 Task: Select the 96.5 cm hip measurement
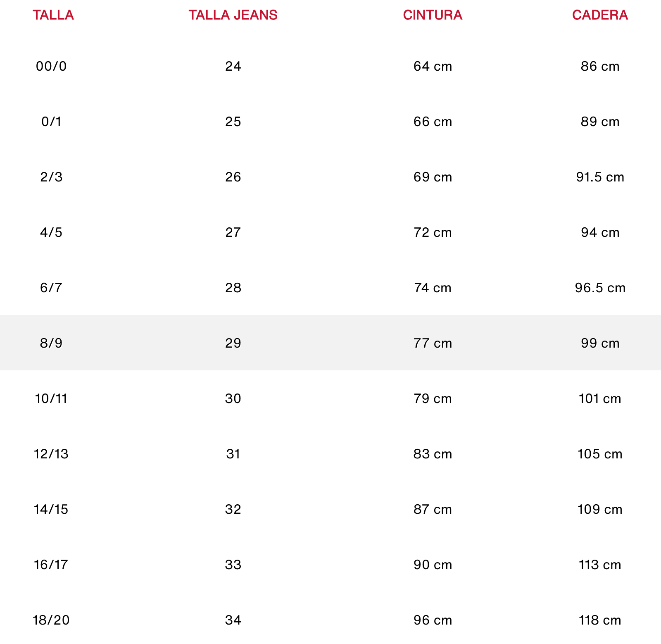pos(600,288)
